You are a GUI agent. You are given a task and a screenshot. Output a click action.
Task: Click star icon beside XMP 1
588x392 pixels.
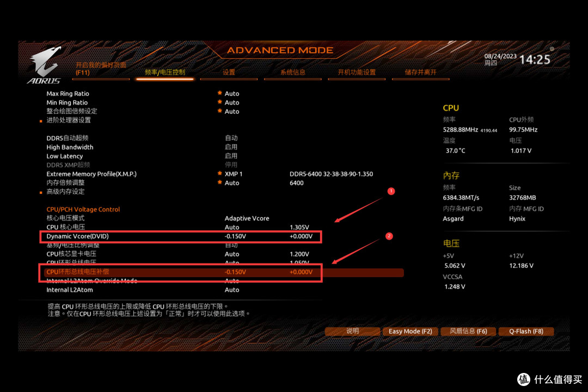(220, 173)
